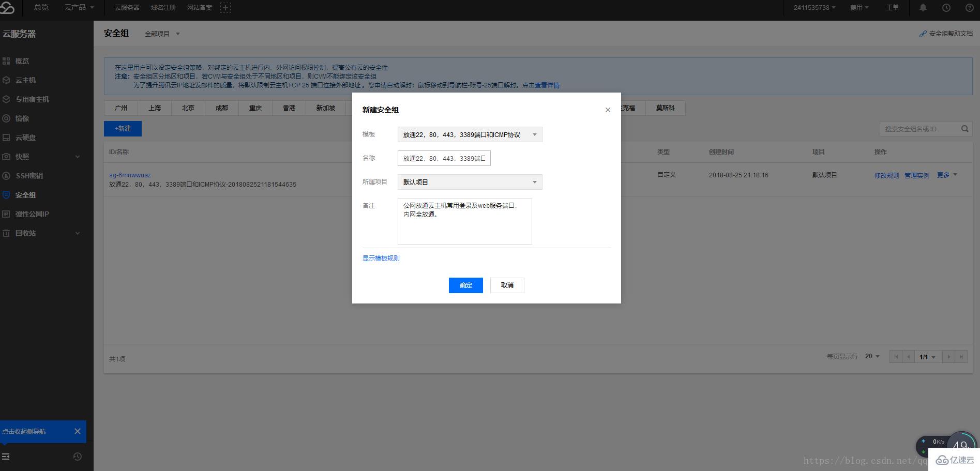980x471 pixels.
Task: Open 云服务器 in the top navigation
Action: [127, 7]
